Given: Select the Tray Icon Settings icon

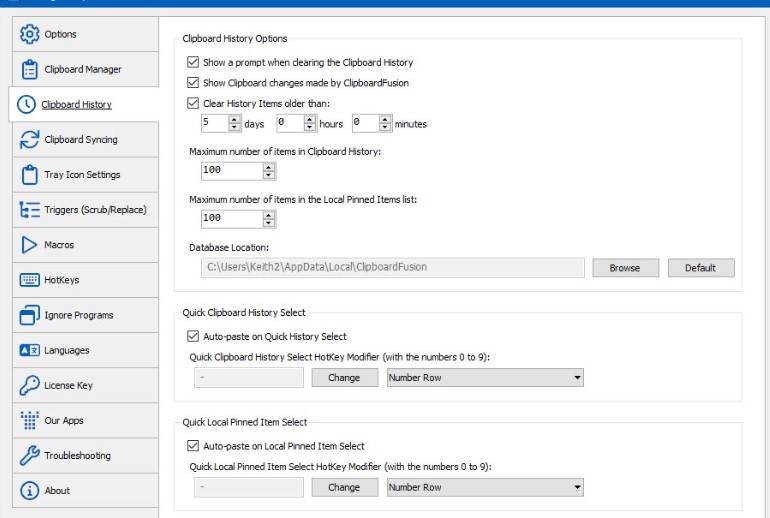Looking at the screenshot, I should click(29, 175).
